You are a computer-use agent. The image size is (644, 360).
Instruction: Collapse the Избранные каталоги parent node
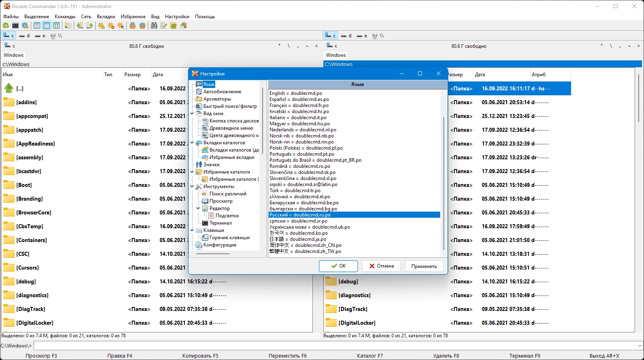(x=193, y=172)
